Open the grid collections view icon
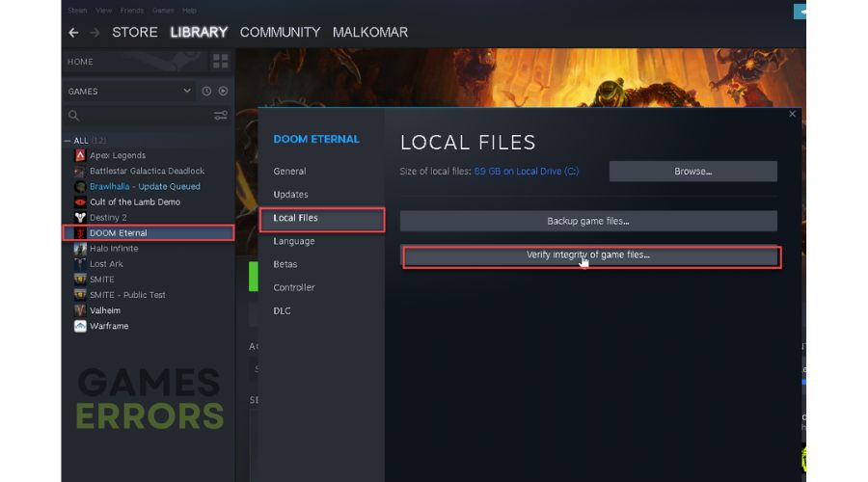Screen dimensions: 868x482 pyautogui.click(x=220, y=62)
